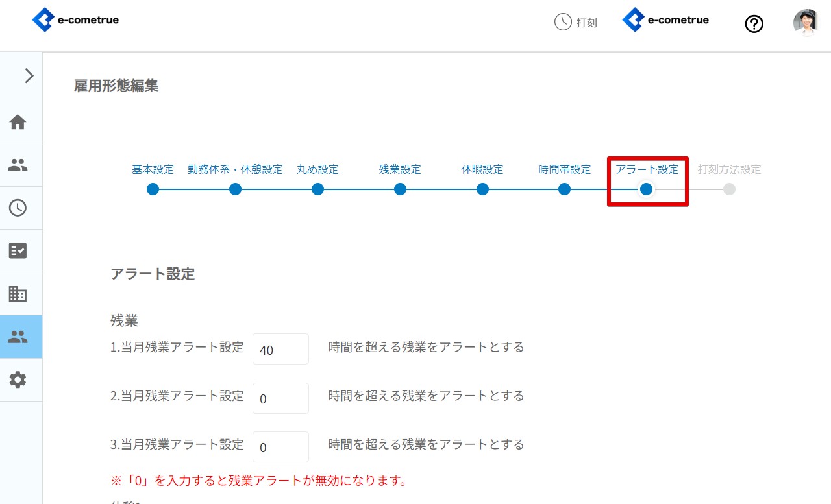Click the first overtime alert field showing 40
The height and width of the screenshot is (504, 831).
click(x=280, y=350)
